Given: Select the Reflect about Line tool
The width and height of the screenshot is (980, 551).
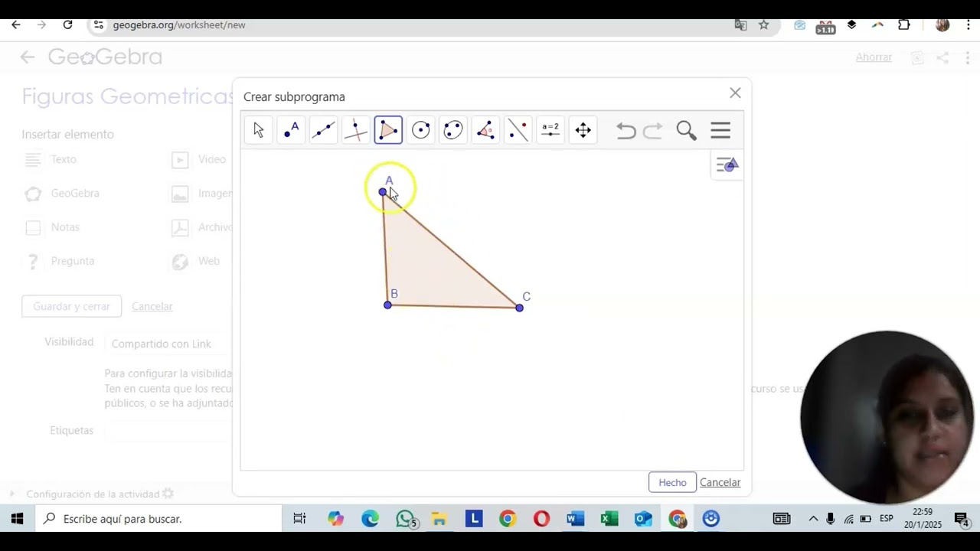Looking at the screenshot, I should tap(518, 130).
